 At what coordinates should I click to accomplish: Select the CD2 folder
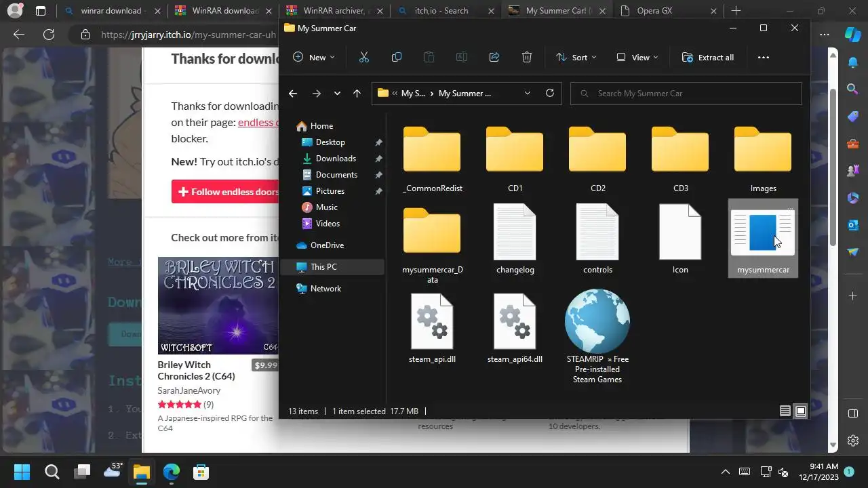(x=597, y=159)
